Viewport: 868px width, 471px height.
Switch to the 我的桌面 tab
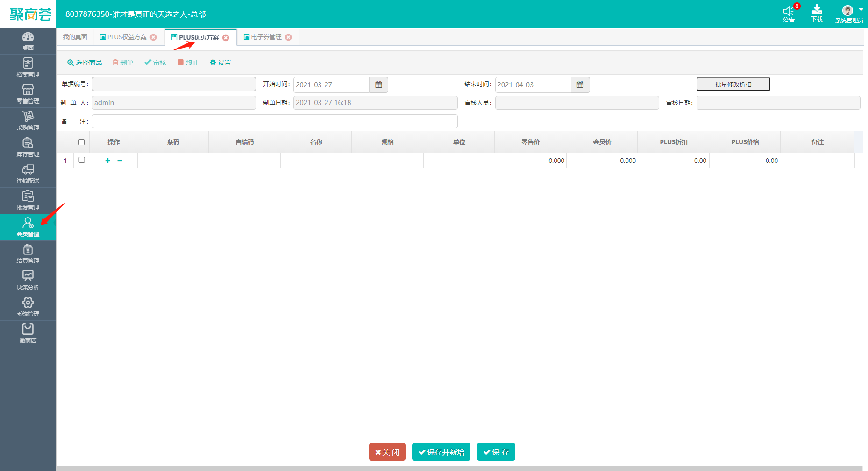point(75,37)
